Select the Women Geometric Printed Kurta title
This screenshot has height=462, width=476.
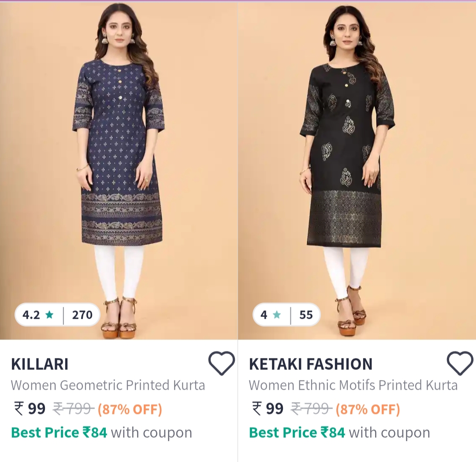(x=108, y=385)
